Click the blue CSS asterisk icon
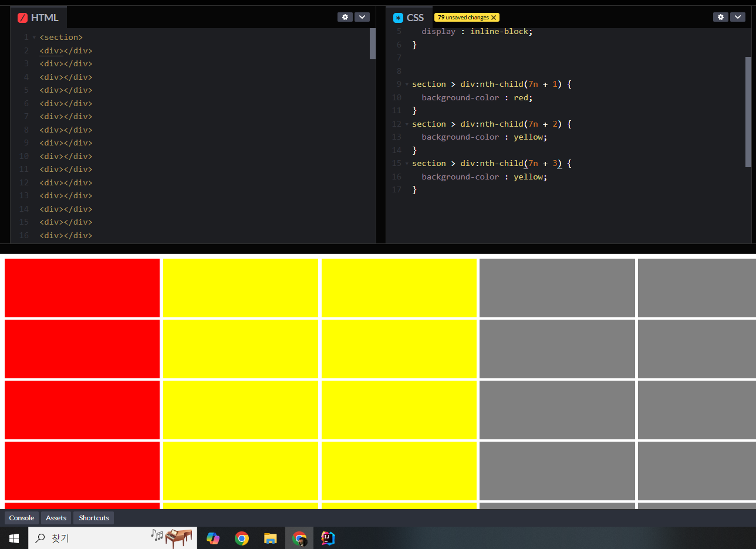Screen dimensions: 756x549 point(398,18)
